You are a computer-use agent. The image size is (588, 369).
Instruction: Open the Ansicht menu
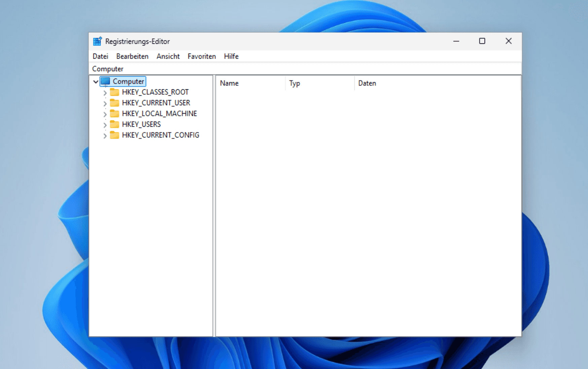point(168,56)
